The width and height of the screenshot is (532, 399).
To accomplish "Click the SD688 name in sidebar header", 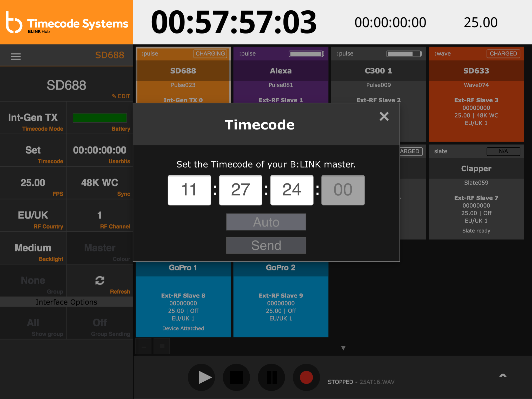I will pyautogui.click(x=109, y=55).
